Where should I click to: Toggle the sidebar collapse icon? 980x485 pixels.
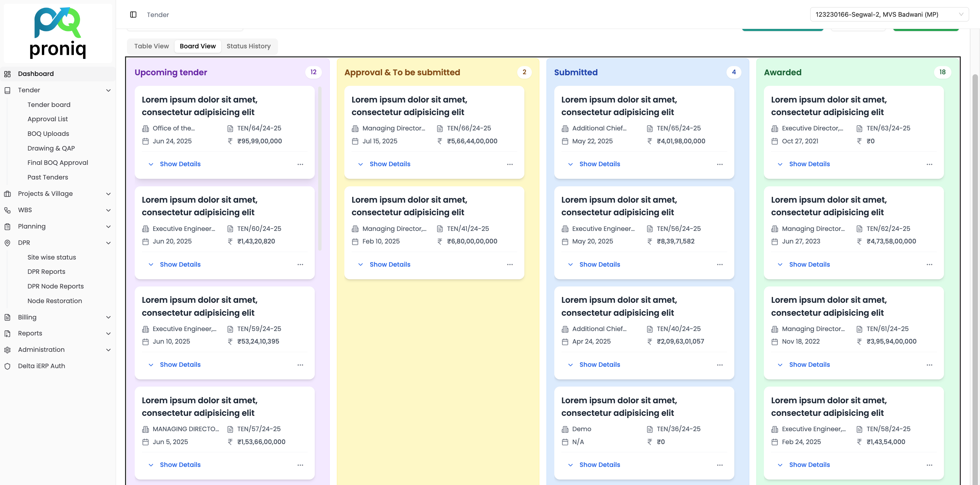coord(133,14)
